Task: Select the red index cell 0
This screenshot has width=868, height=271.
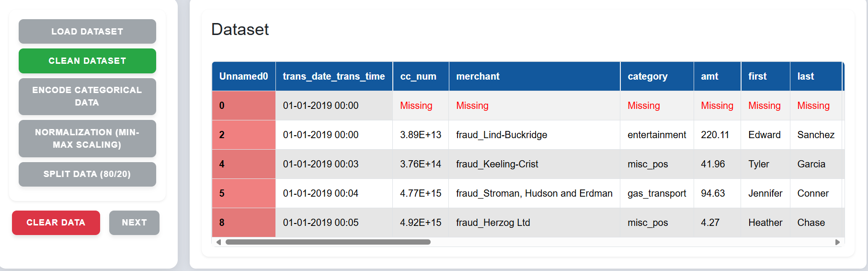Action: click(244, 106)
